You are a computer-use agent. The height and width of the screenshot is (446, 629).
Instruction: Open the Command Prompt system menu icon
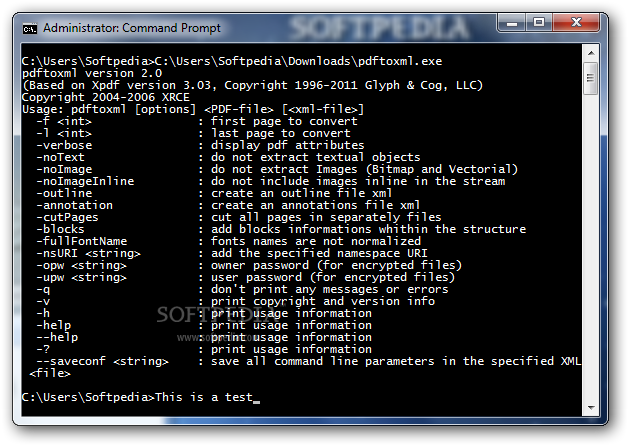coord(30,28)
